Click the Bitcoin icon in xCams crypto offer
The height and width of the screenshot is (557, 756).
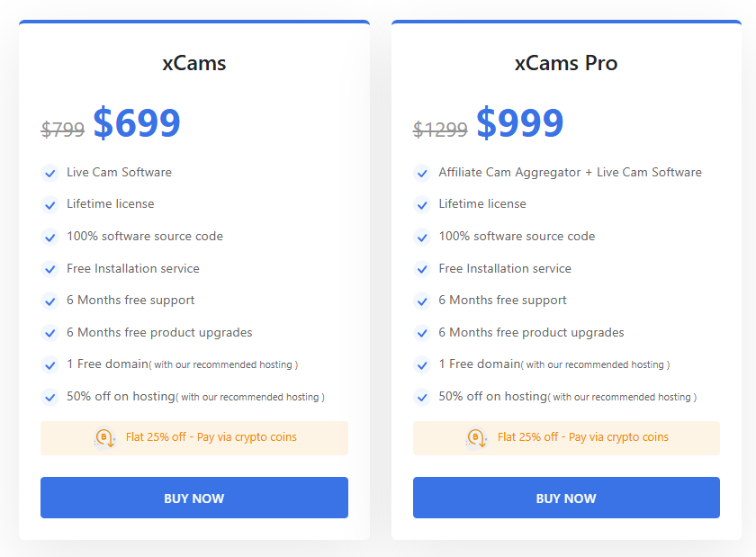tap(103, 438)
